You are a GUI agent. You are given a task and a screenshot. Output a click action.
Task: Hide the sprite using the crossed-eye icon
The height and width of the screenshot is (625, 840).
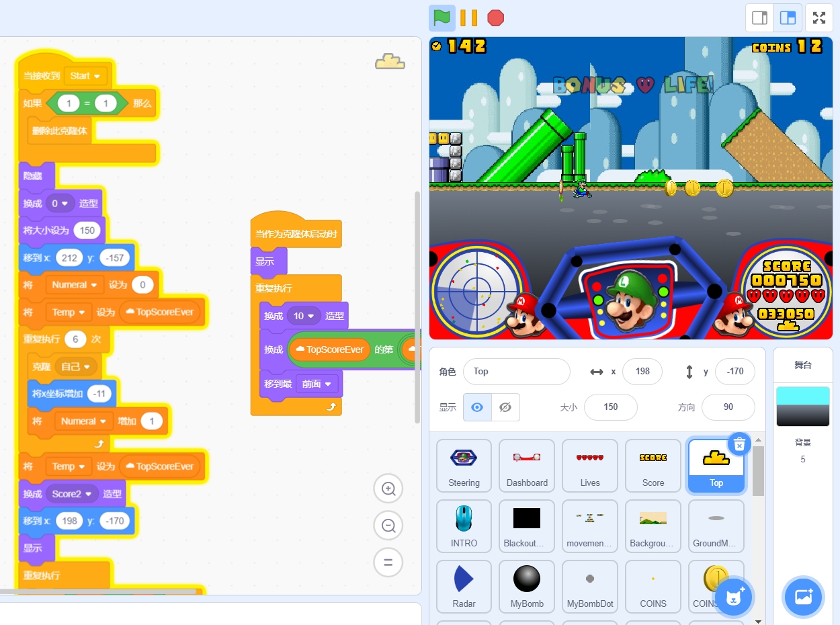point(505,407)
